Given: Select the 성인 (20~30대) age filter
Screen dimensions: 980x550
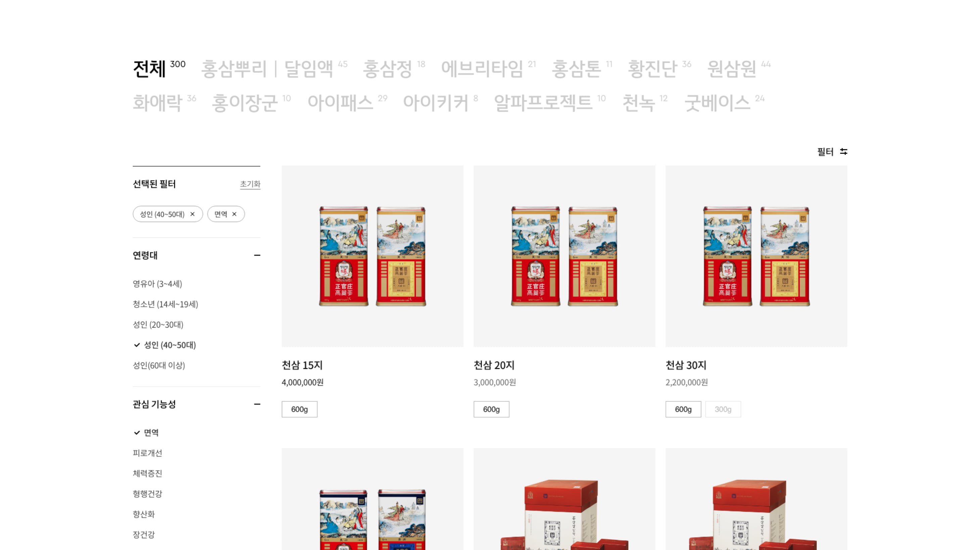Looking at the screenshot, I should (158, 325).
